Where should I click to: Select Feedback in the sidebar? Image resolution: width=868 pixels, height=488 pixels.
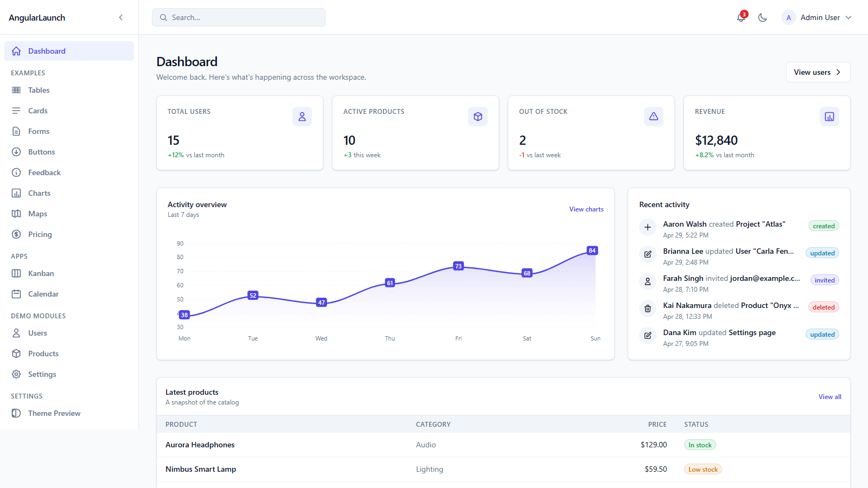click(69, 172)
